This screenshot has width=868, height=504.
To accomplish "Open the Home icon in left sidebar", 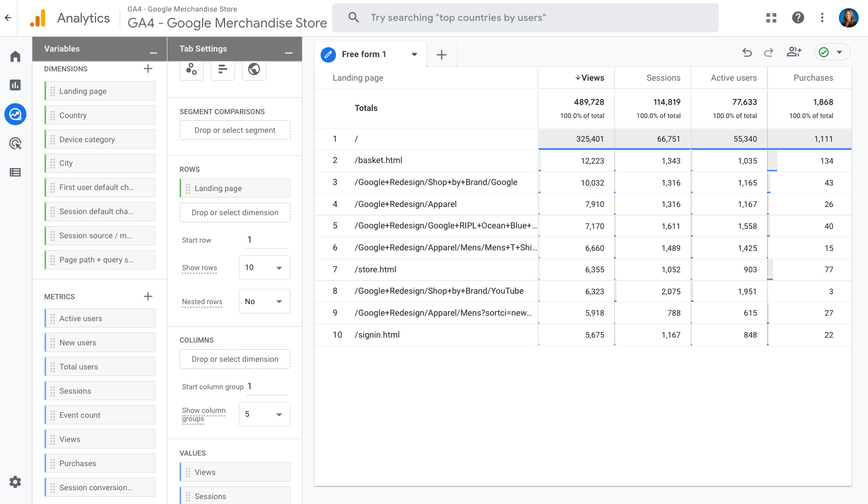I will 15,57.
